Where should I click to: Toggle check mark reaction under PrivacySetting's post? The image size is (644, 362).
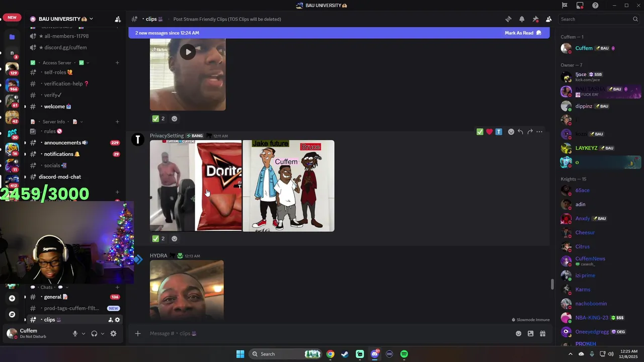point(159,239)
